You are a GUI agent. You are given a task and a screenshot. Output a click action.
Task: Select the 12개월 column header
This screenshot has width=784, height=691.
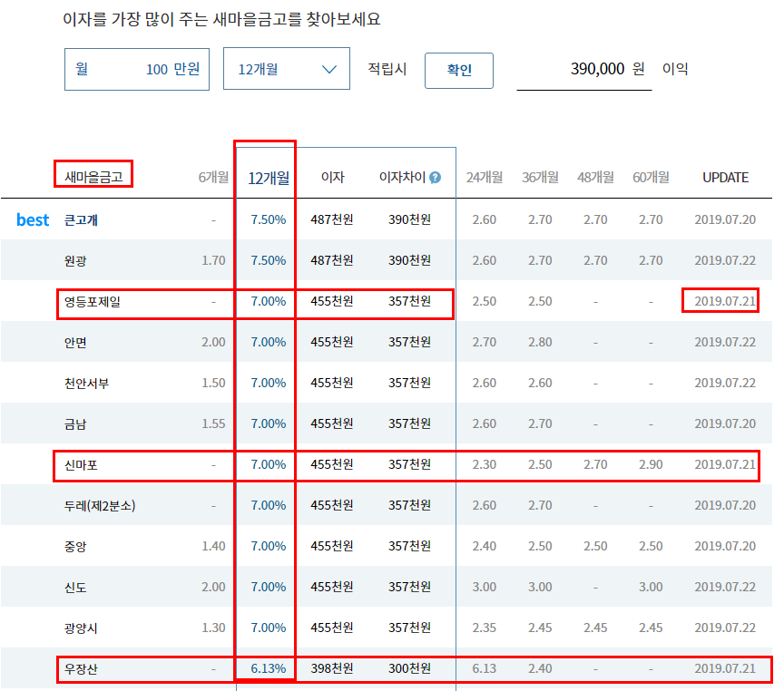click(x=269, y=178)
